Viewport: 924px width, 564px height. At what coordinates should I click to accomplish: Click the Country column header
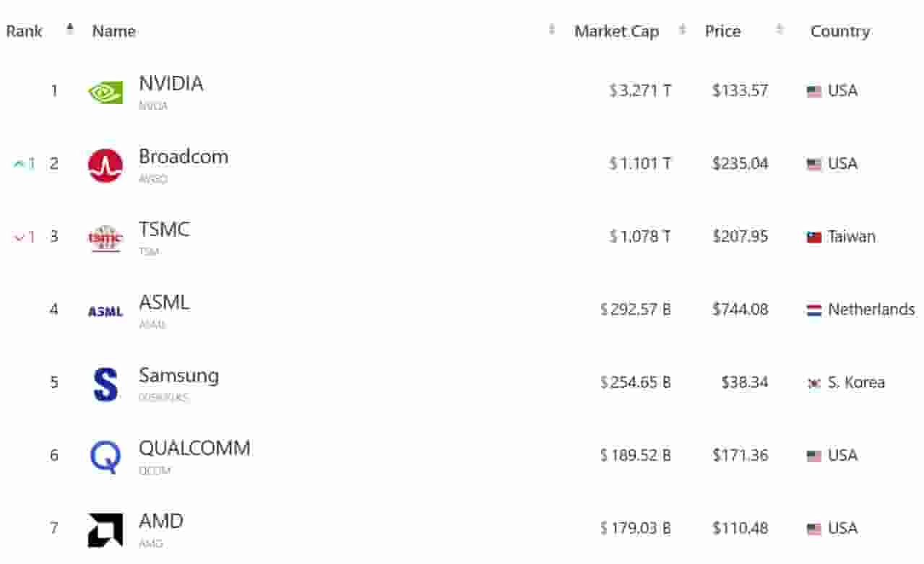pyautogui.click(x=839, y=31)
